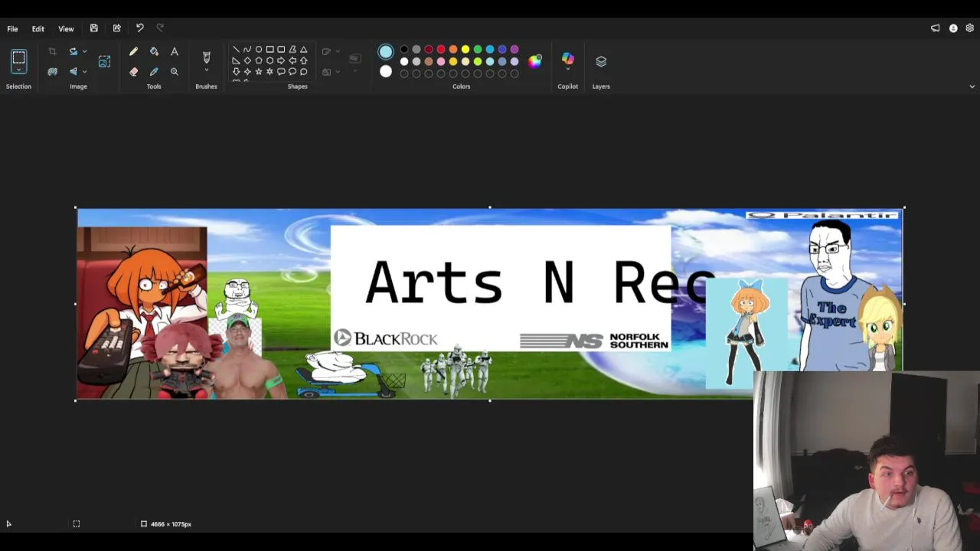Choose the Five-point star shape
The width and height of the screenshot is (980, 551).
(x=258, y=72)
